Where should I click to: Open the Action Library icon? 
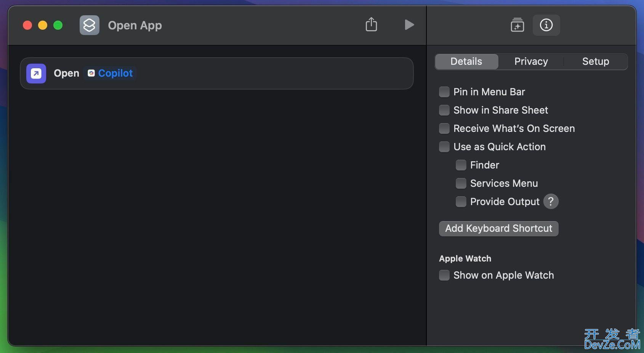pos(517,25)
